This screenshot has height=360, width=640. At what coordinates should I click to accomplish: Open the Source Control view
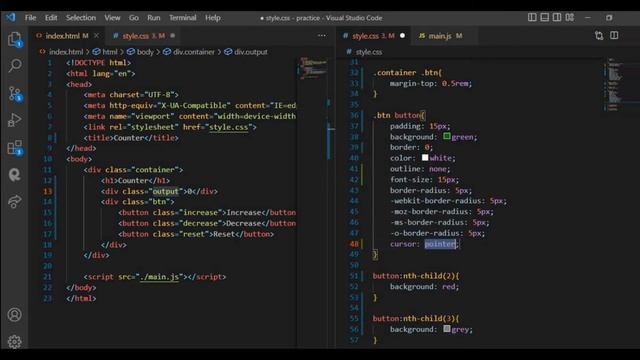pyautogui.click(x=15, y=94)
